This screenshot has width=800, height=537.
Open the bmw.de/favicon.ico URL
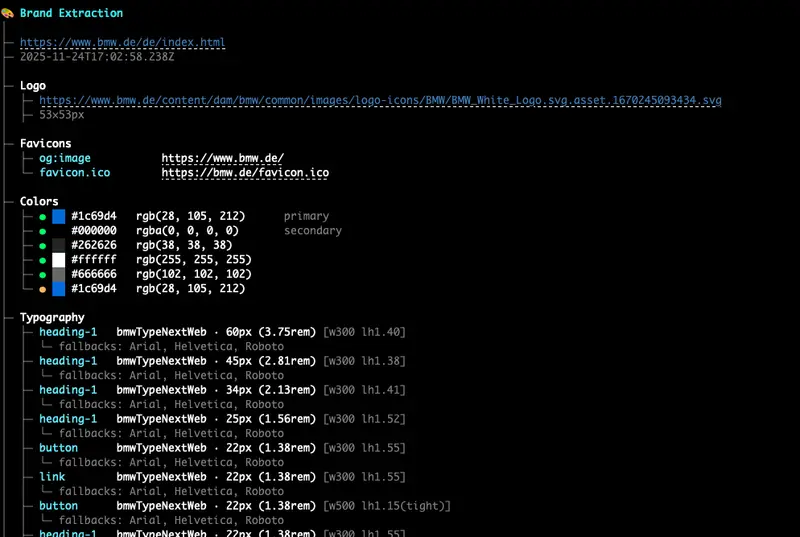click(244, 173)
